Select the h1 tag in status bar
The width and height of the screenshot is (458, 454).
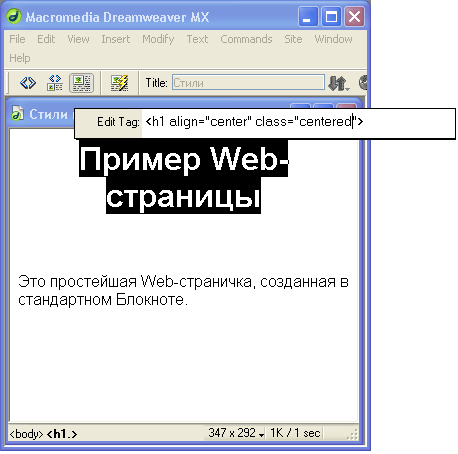pos(62,434)
